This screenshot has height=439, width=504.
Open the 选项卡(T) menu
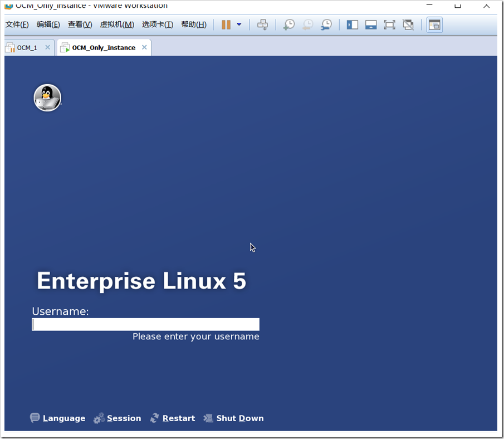click(x=158, y=25)
